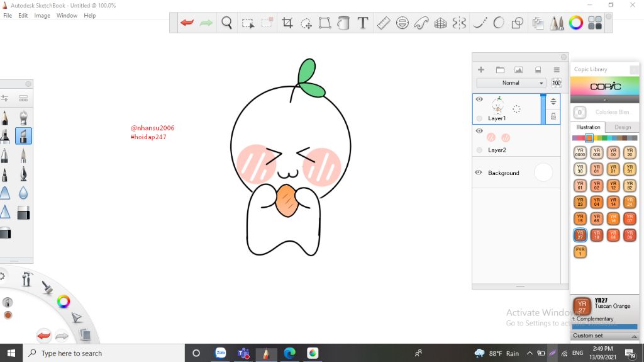Open Microsoft Edge from taskbar

coord(289,353)
